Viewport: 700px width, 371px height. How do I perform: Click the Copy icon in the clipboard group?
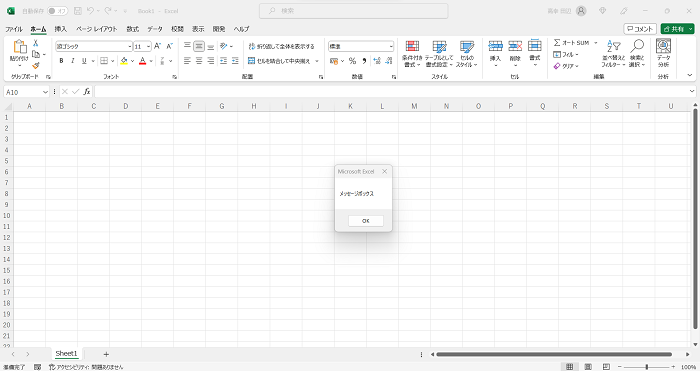point(36,54)
